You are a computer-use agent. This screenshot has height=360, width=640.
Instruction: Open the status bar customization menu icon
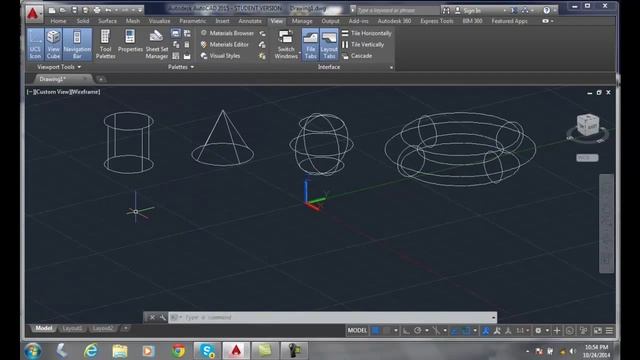[x=609, y=331]
